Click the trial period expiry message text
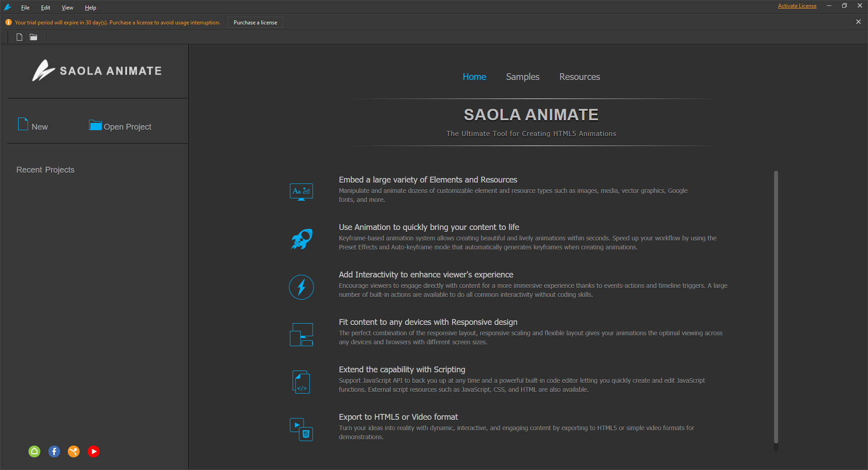 pos(118,23)
